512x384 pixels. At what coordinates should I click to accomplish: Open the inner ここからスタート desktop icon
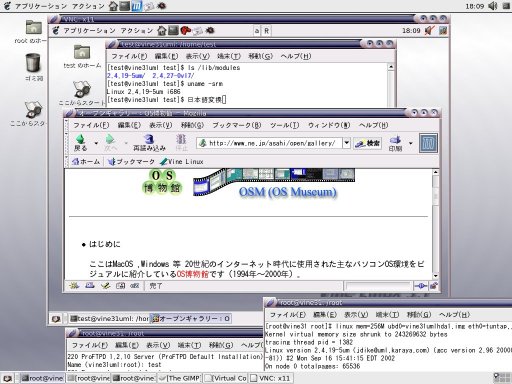pos(82,93)
